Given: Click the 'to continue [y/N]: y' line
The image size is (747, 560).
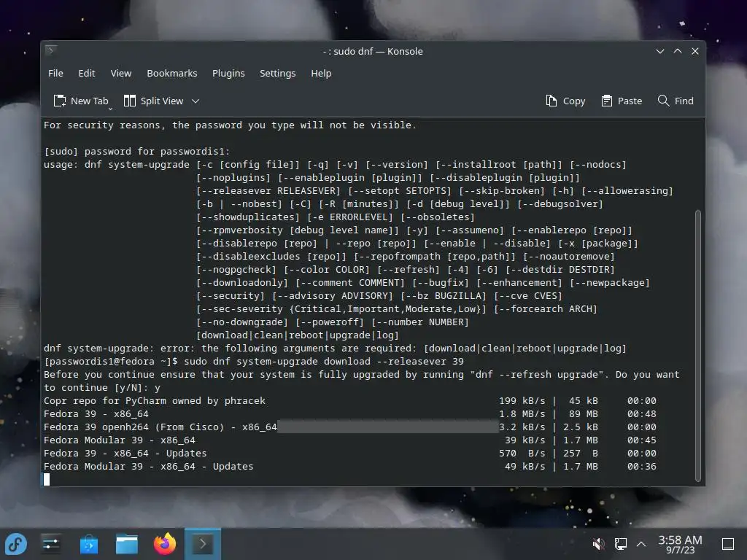Looking at the screenshot, I should (102, 388).
